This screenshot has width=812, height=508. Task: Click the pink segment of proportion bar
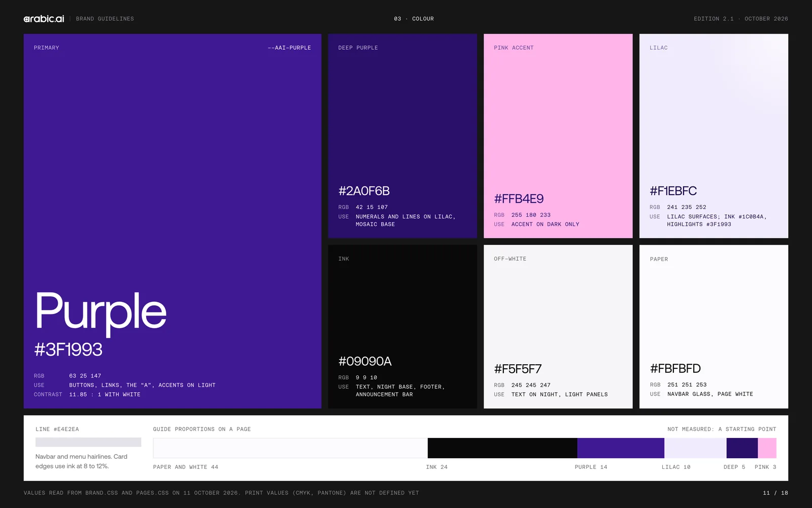coord(767,448)
